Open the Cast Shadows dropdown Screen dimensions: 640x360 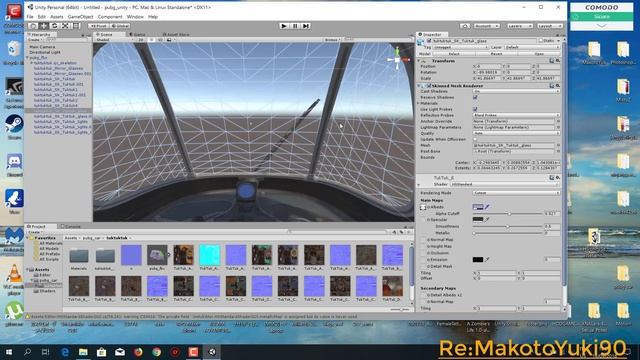[516, 91]
